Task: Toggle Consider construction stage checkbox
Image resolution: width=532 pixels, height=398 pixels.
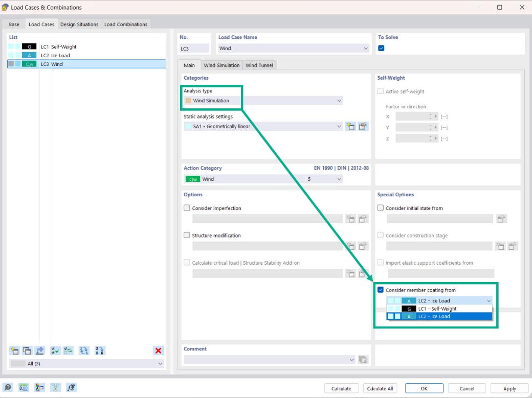Action: click(x=381, y=235)
